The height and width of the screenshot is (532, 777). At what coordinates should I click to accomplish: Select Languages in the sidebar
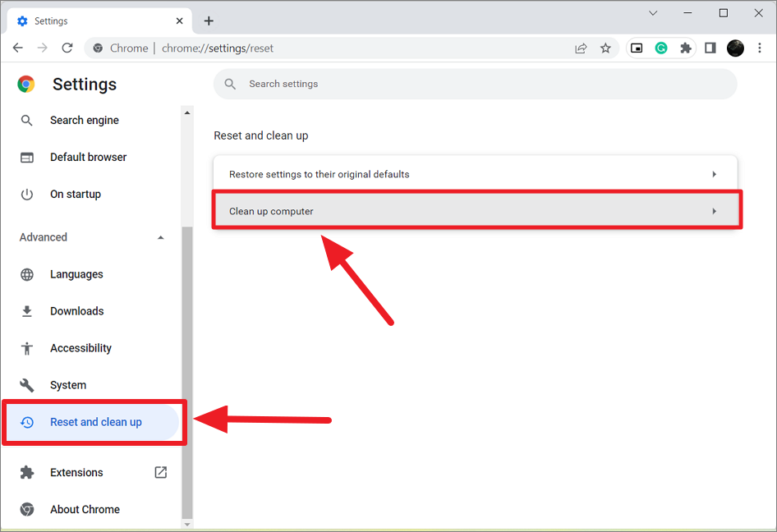pos(76,274)
